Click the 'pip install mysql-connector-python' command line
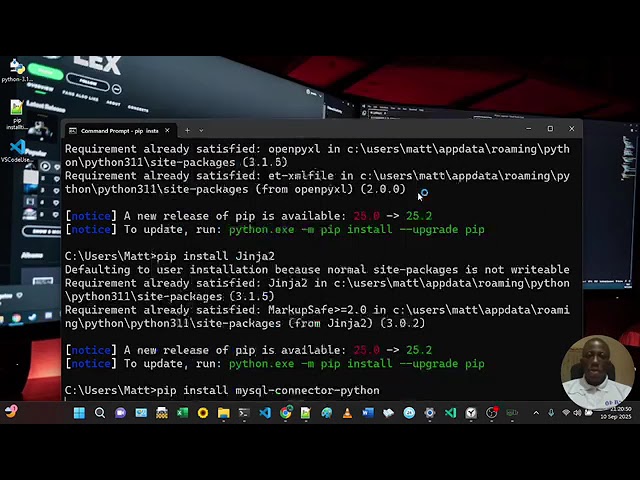This screenshot has width=640, height=480. [268, 391]
